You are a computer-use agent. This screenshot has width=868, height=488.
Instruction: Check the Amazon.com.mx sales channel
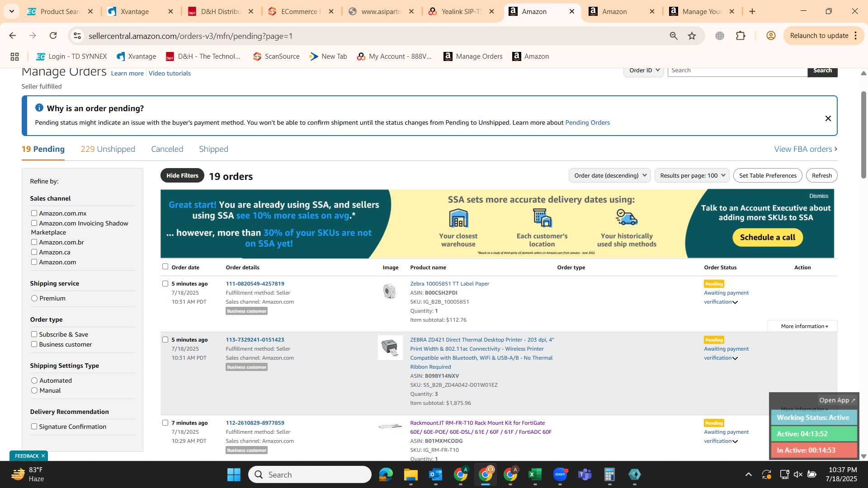coord(34,213)
